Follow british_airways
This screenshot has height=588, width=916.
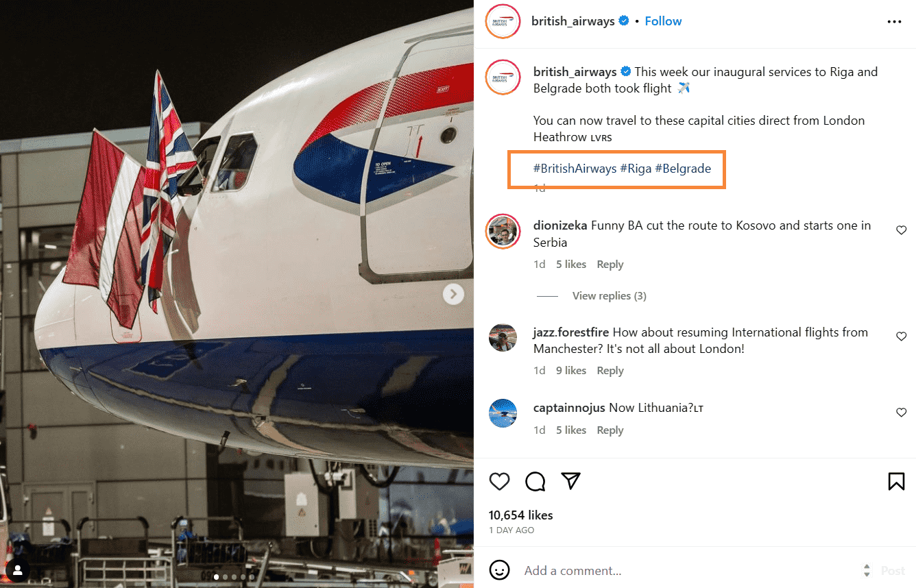click(x=662, y=21)
